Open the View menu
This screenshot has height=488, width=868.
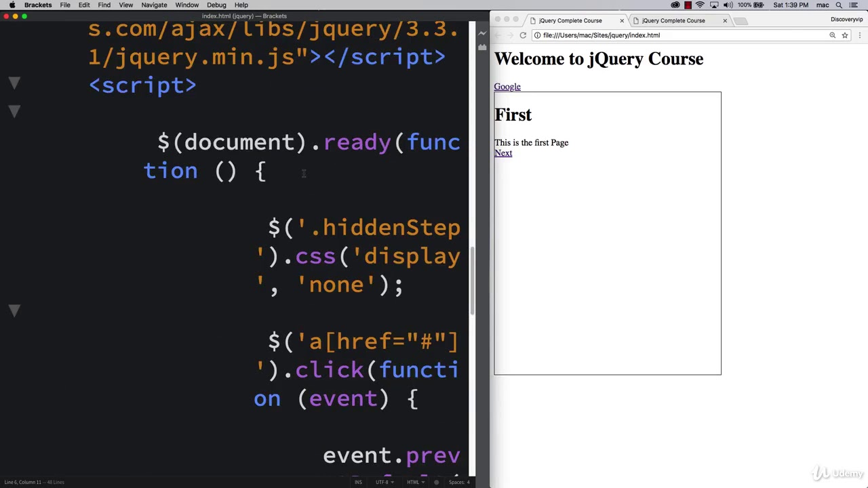tap(125, 5)
